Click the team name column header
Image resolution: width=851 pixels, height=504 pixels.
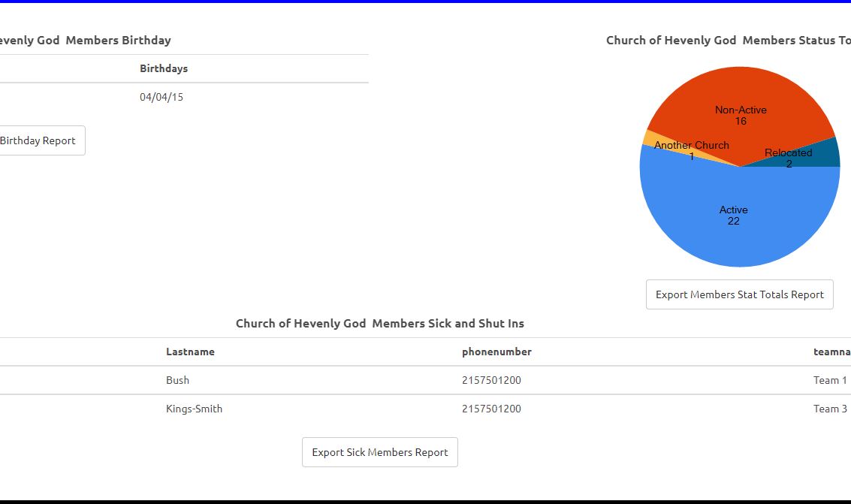831,352
